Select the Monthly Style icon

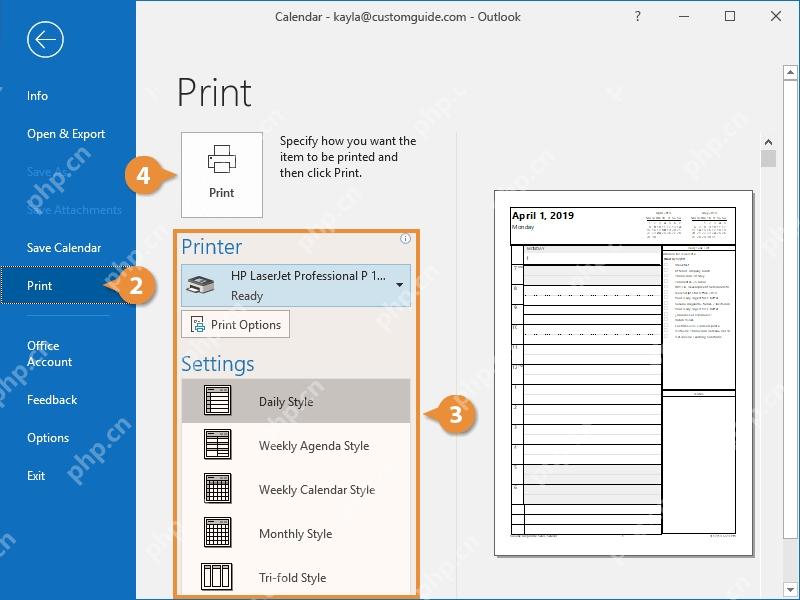pyautogui.click(x=218, y=532)
